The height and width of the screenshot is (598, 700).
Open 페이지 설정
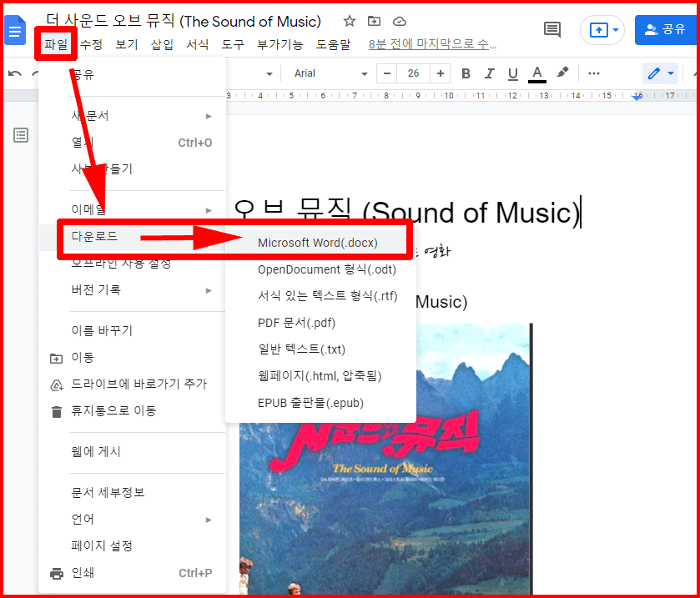(x=133, y=546)
